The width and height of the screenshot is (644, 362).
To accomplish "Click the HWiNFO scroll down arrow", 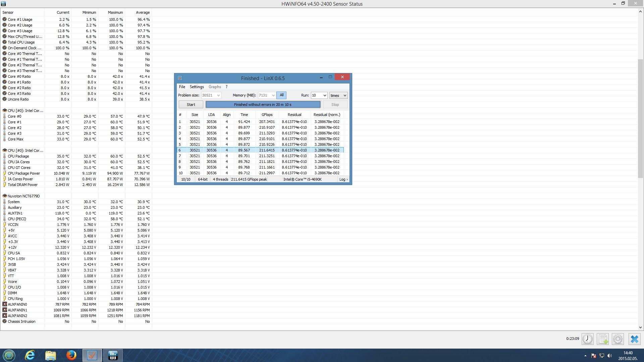I will 640,327.
